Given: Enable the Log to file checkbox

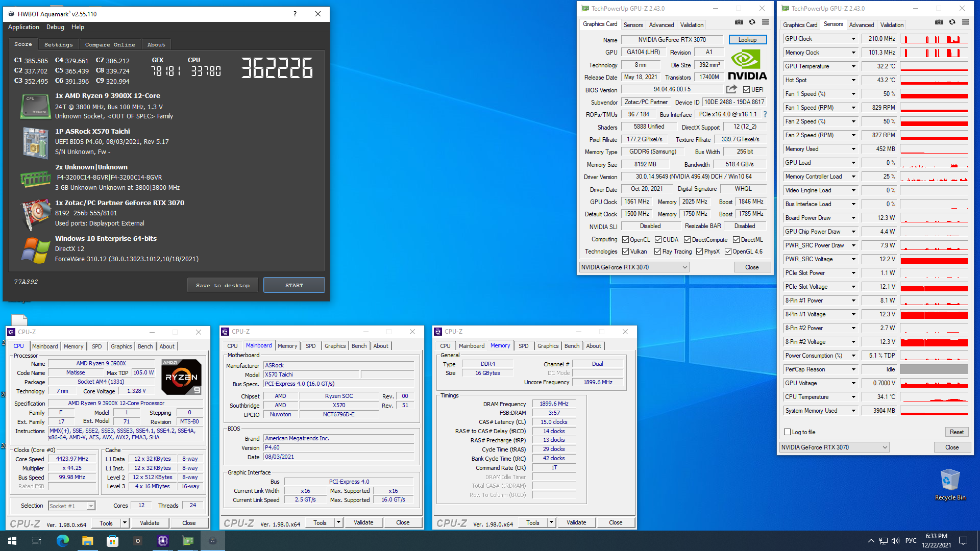Looking at the screenshot, I should pos(787,432).
